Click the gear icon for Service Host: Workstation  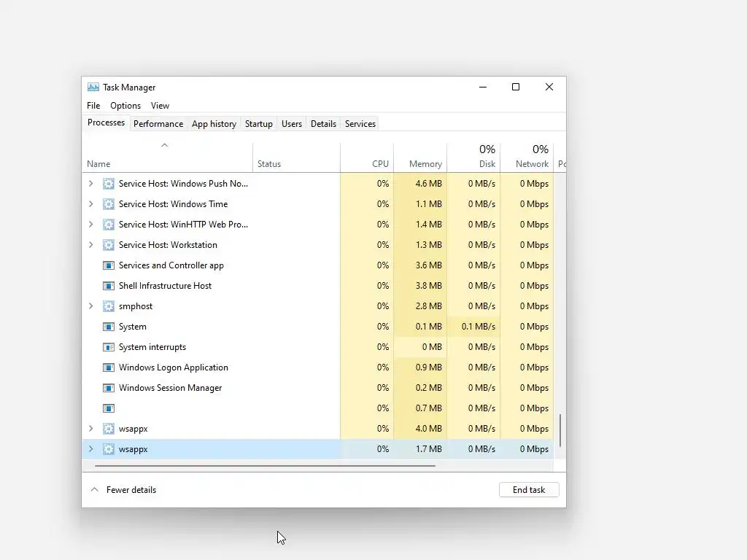[109, 245]
